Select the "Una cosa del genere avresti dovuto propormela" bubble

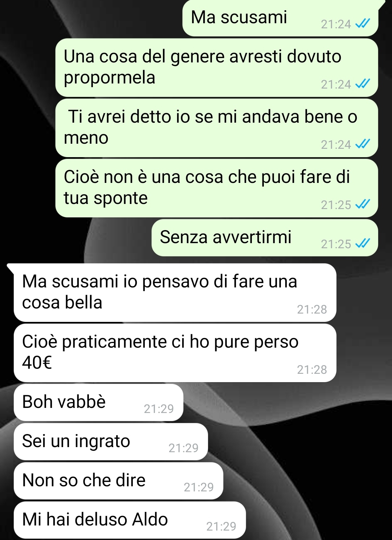217,68
